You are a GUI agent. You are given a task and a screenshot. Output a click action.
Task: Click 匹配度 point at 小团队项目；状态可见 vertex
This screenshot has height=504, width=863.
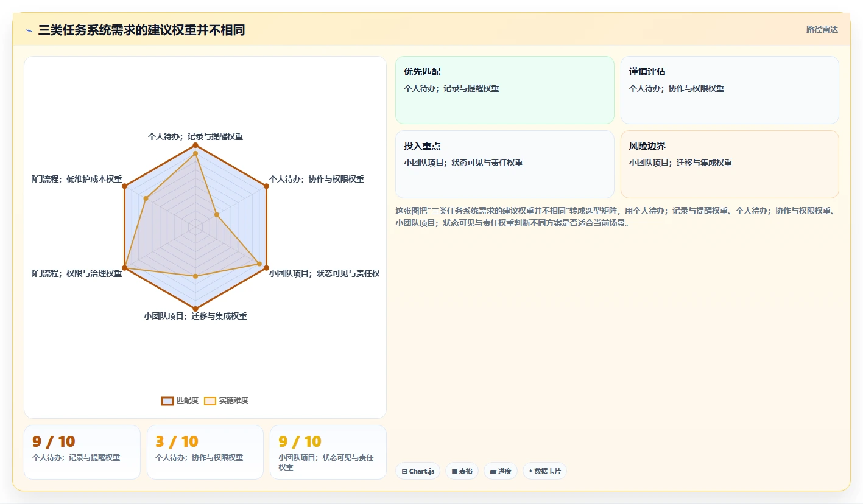click(x=266, y=268)
